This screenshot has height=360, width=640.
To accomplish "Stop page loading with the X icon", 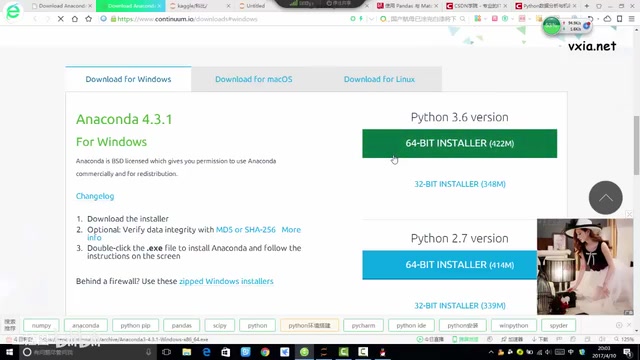I will click(x=60, y=19).
